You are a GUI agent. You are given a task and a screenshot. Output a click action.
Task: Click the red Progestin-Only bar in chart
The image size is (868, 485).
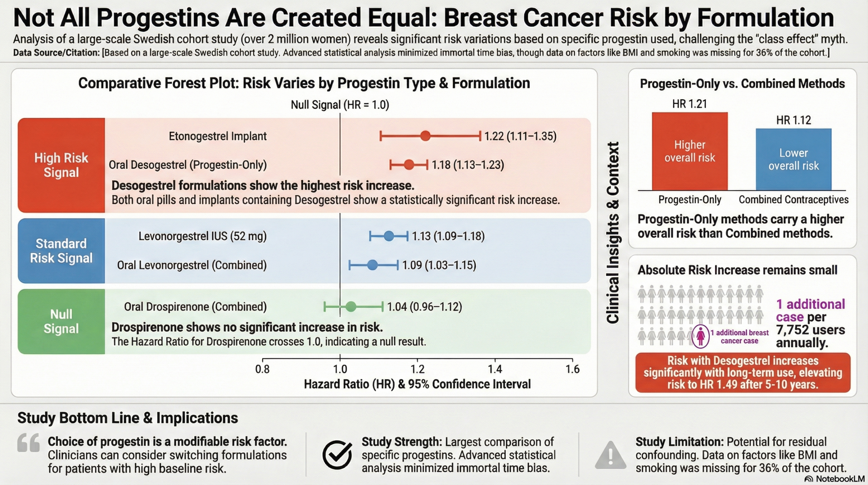690,151
